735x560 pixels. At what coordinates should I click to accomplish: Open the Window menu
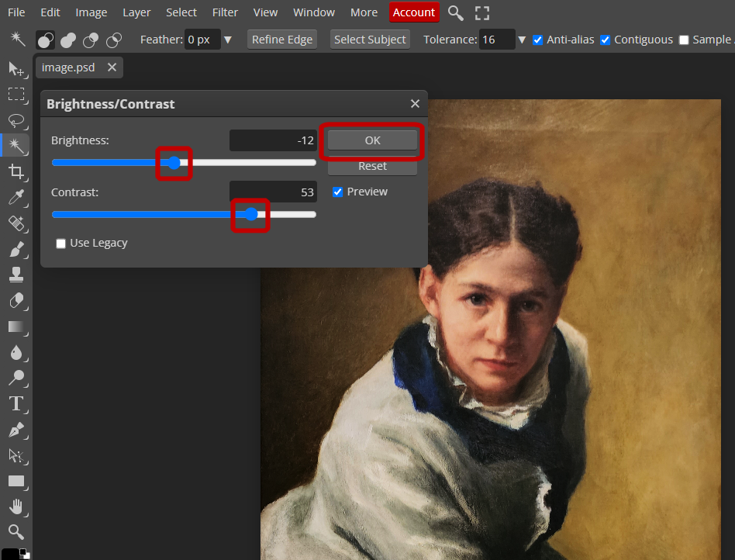point(314,12)
